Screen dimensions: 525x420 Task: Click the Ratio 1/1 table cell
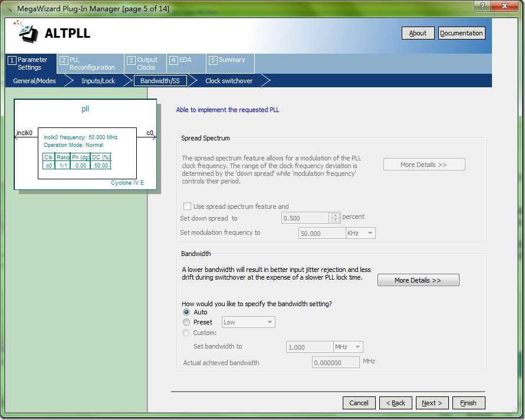coord(63,165)
